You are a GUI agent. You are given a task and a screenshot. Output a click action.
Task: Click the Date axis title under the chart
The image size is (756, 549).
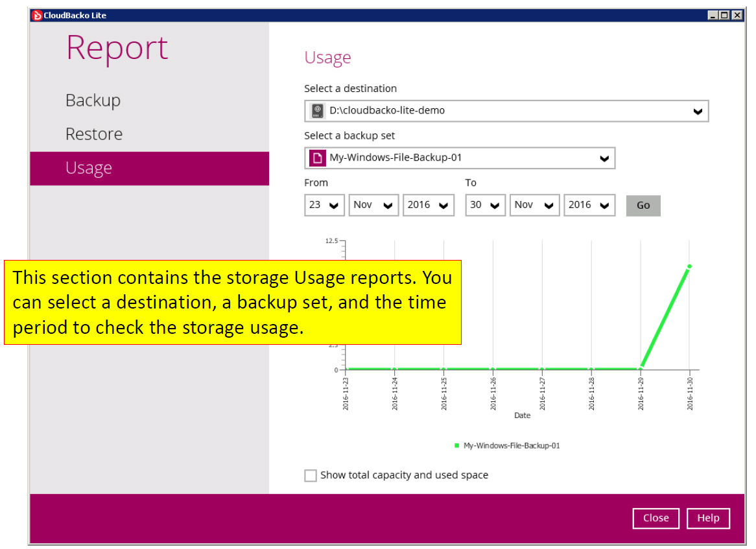tap(522, 415)
